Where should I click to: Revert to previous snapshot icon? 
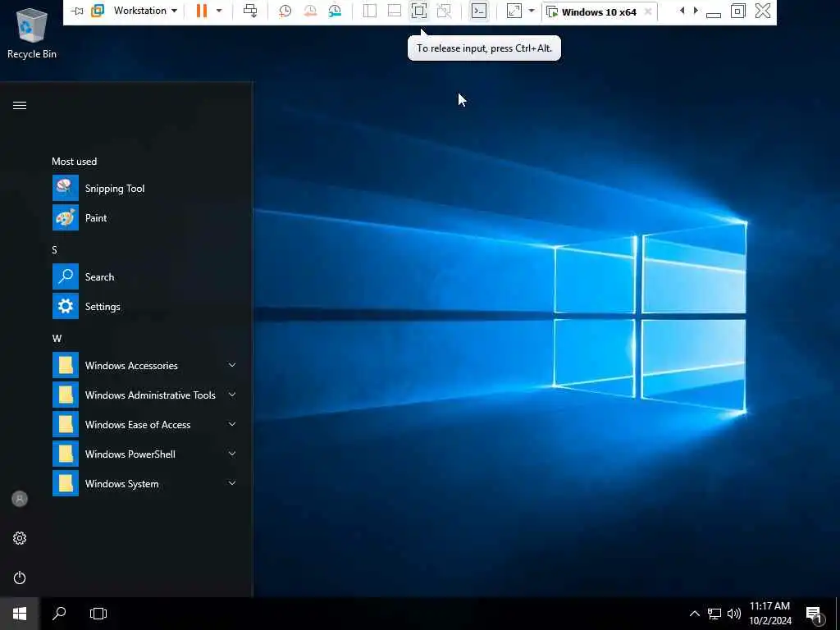pyautogui.click(x=309, y=11)
